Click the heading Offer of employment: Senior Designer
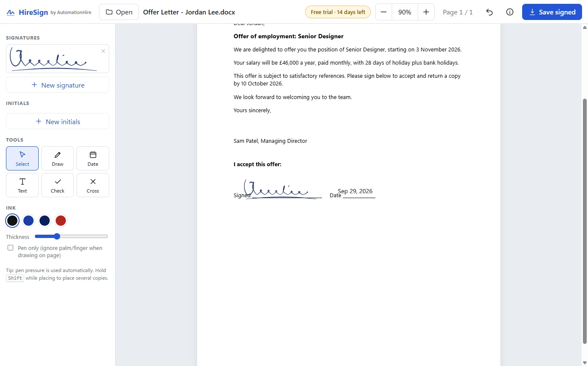The width and height of the screenshot is (588, 366). (x=288, y=36)
